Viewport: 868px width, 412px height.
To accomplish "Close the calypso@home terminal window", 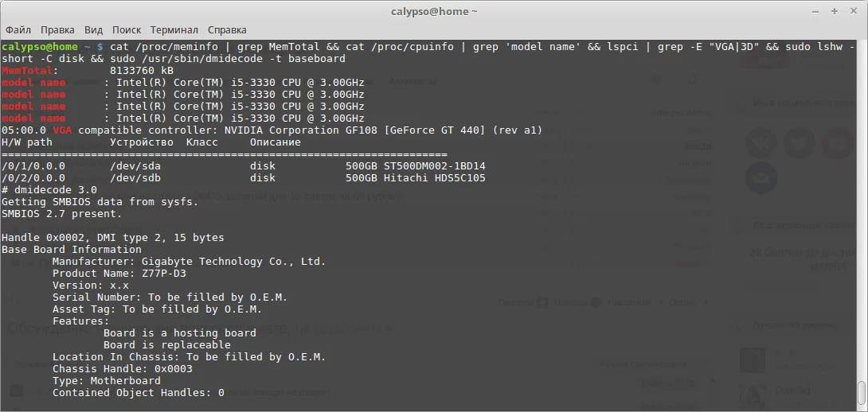I will pyautogui.click(x=853, y=11).
